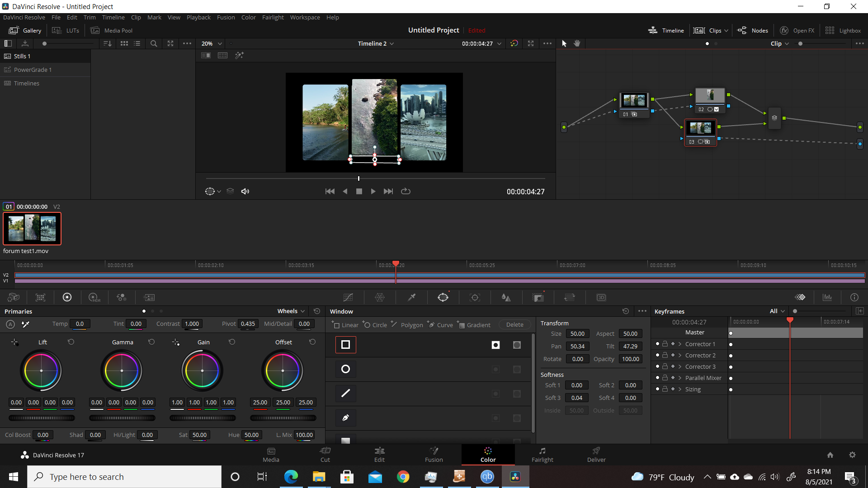Toggle Corrector 1 keyframe enable dot

pyautogui.click(x=657, y=344)
